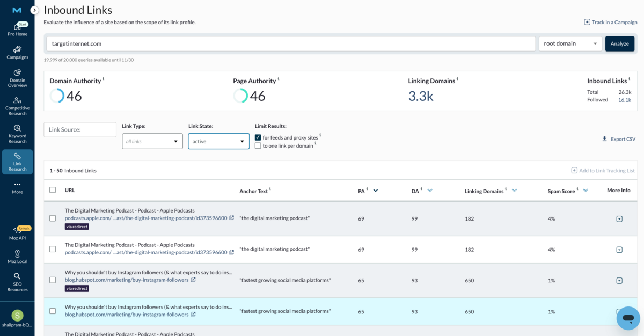Open the root domain scope dropdown

570,43
